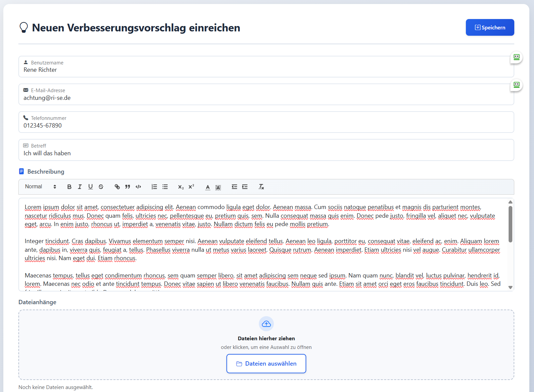Toggle strikethrough formatting in editor toolbar
The height and width of the screenshot is (392, 534).
101,187
